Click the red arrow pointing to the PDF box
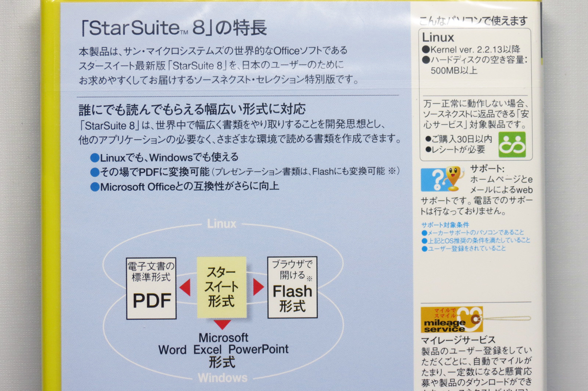Screen dimensions: 588x391 [x=185, y=287]
